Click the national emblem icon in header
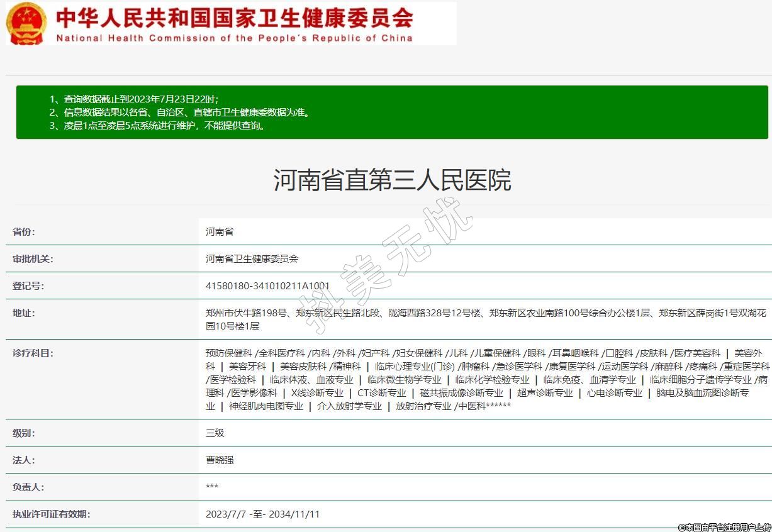Viewport: 772px width, 532px height. [26, 23]
